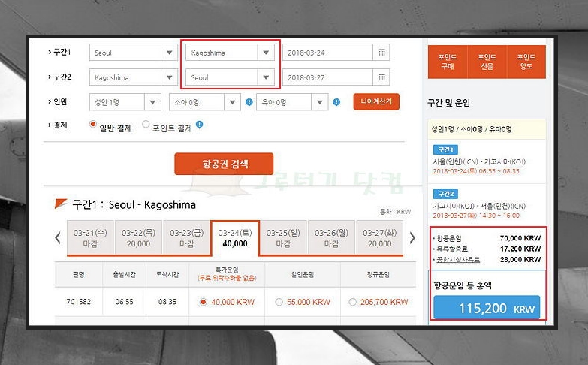
Task: Click departure time 06:55 cell
Action: coord(124,302)
